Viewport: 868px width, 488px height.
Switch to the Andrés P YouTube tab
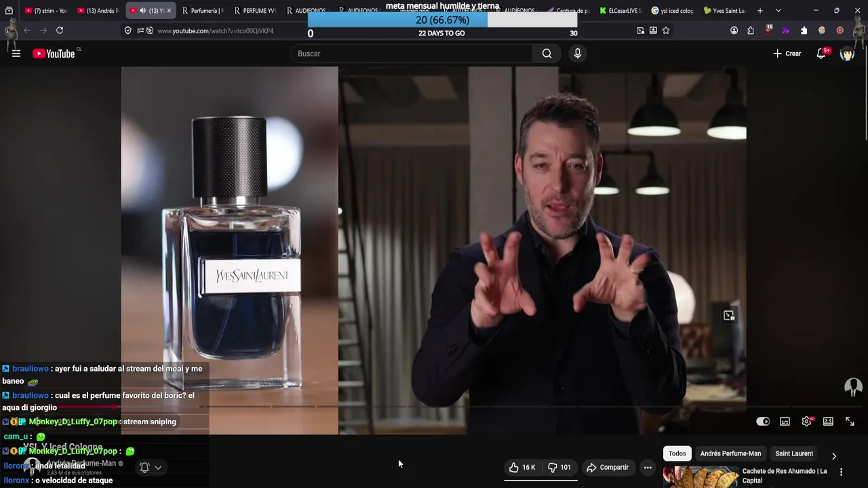(98, 11)
